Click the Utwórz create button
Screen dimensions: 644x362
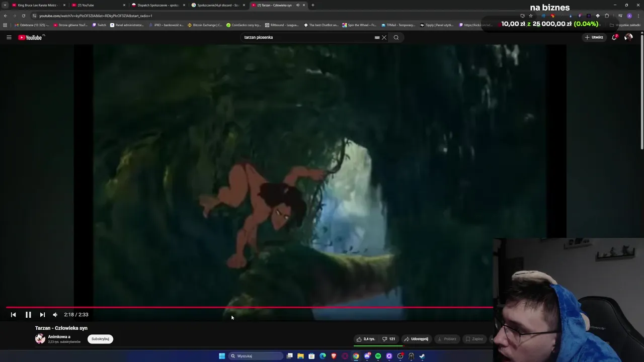click(x=594, y=37)
